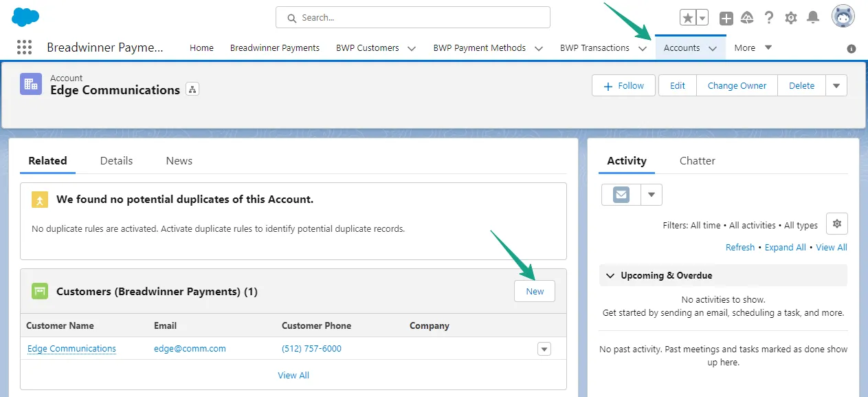
Task: Open the Breadwinner Payments tab
Action: pos(275,48)
